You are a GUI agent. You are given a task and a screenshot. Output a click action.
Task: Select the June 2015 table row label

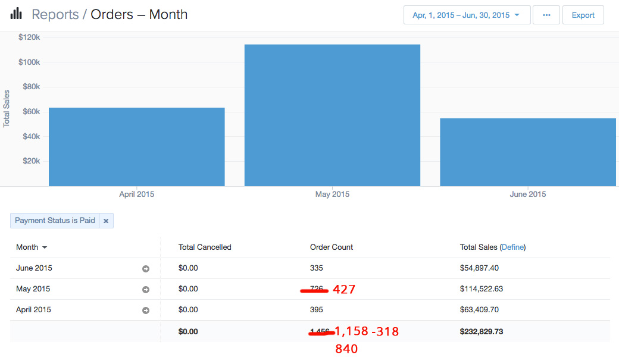(x=34, y=268)
